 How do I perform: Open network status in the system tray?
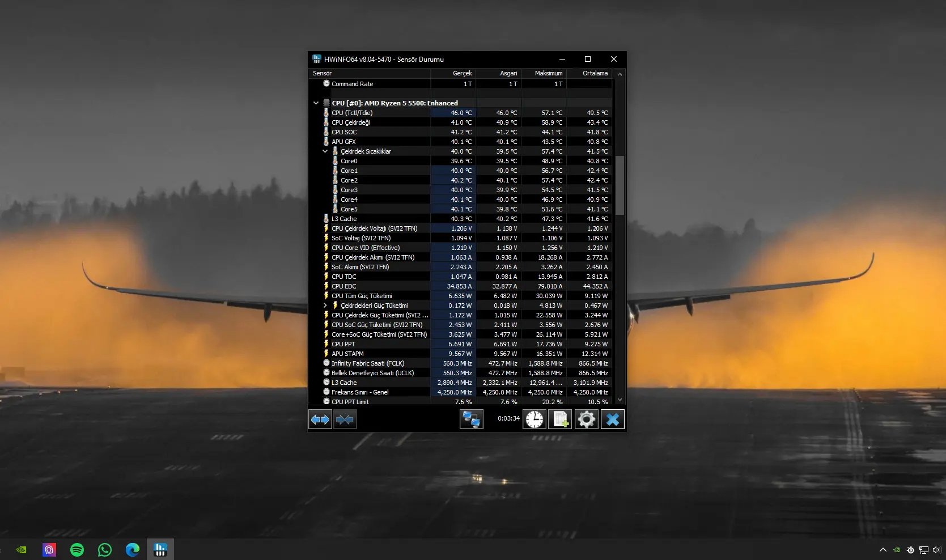[x=924, y=550]
